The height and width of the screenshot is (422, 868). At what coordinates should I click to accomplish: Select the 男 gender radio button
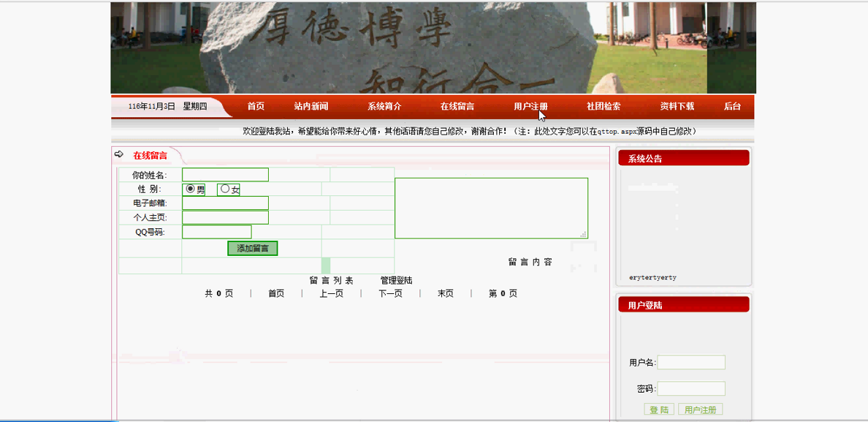[x=191, y=189]
